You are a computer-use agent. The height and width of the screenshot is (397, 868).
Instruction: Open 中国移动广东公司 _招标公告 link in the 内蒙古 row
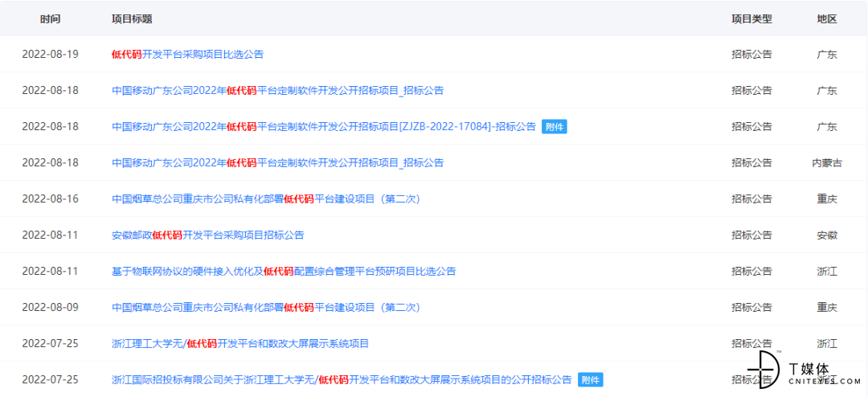tap(278, 163)
